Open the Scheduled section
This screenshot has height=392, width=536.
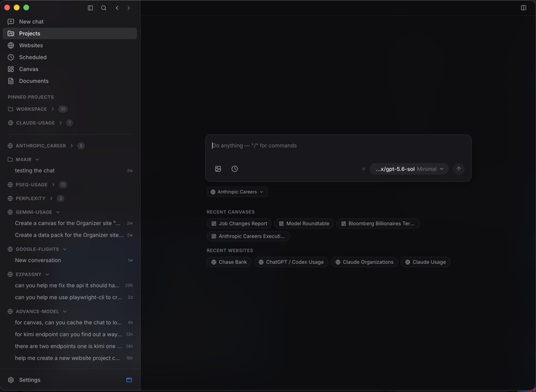[70, 57]
